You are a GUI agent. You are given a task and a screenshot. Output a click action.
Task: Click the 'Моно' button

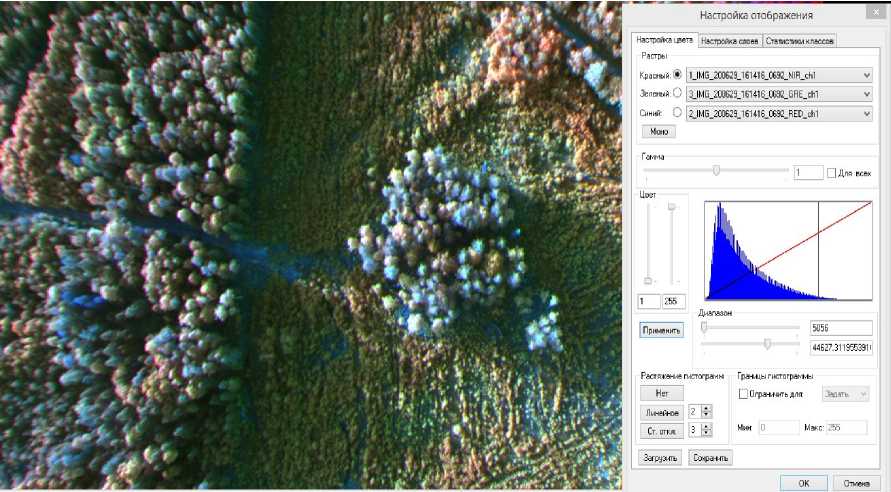coord(659,131)
